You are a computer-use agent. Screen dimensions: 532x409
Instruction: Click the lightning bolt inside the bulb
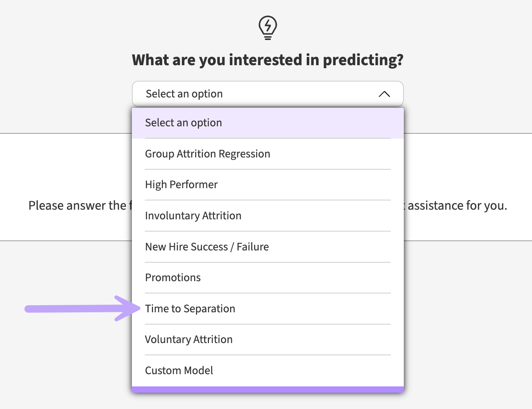(x=267, y=25)
